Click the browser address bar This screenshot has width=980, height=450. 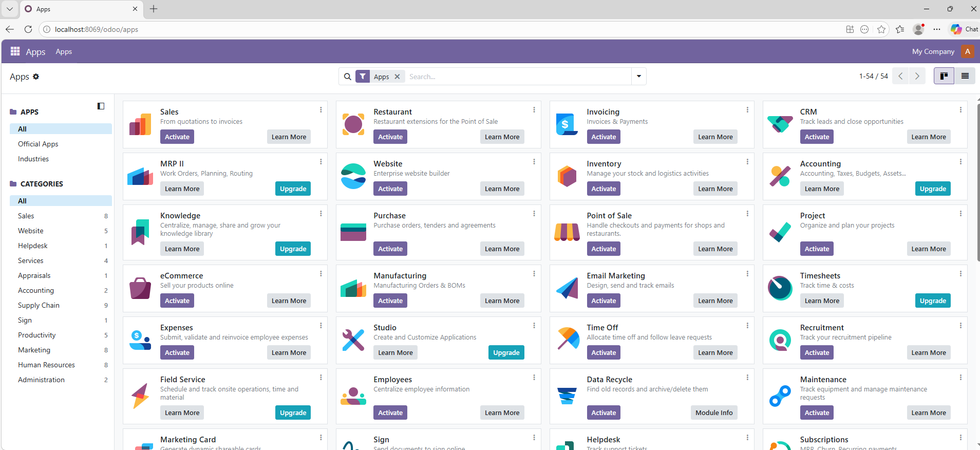[x=442, y=29]
